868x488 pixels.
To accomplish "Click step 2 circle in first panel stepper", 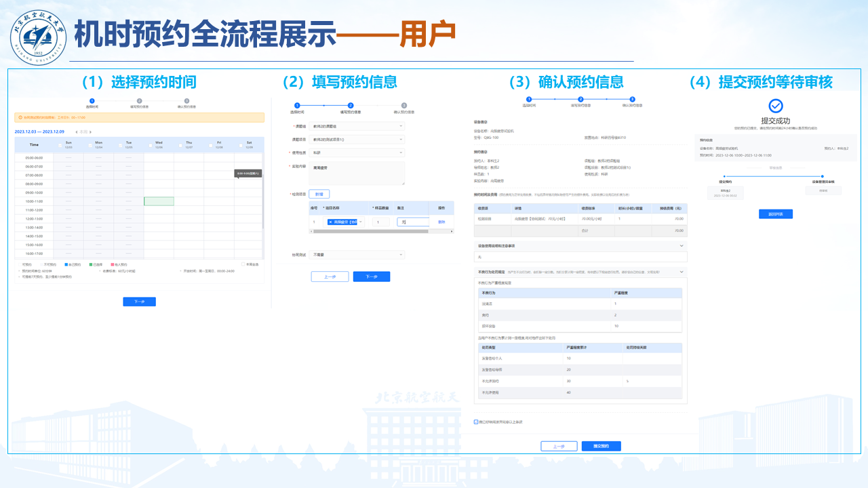I will click(140, 101).
